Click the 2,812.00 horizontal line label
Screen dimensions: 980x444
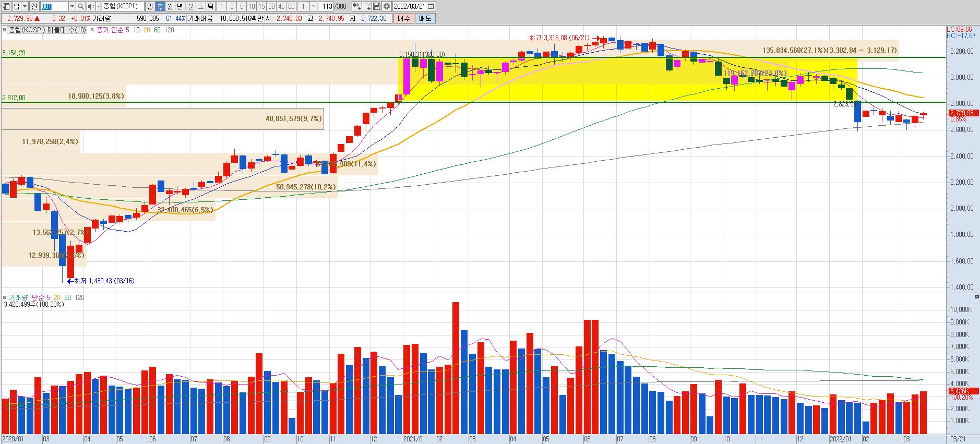[x=14, y=98]
